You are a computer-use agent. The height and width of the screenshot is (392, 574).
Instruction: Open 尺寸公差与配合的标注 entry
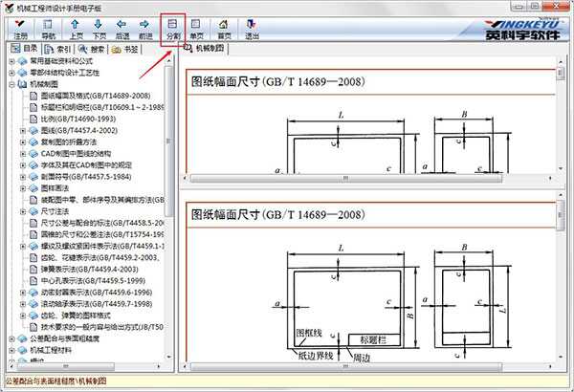tap(101, 223)
